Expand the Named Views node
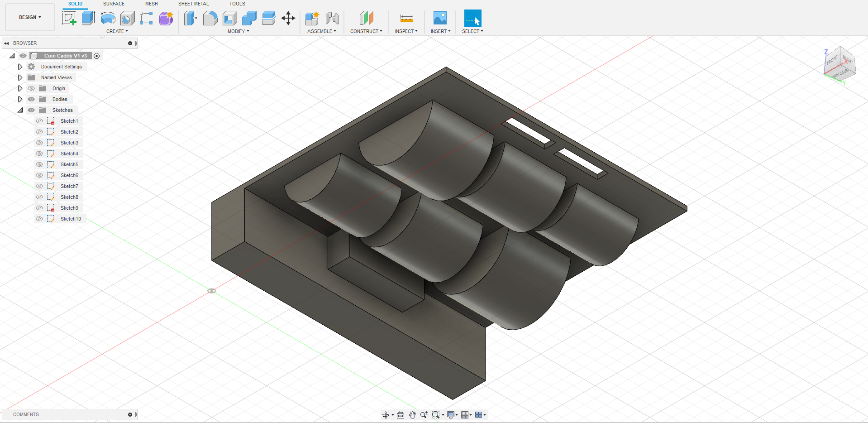Screen dimensions: 868x423 coord(20,77)
